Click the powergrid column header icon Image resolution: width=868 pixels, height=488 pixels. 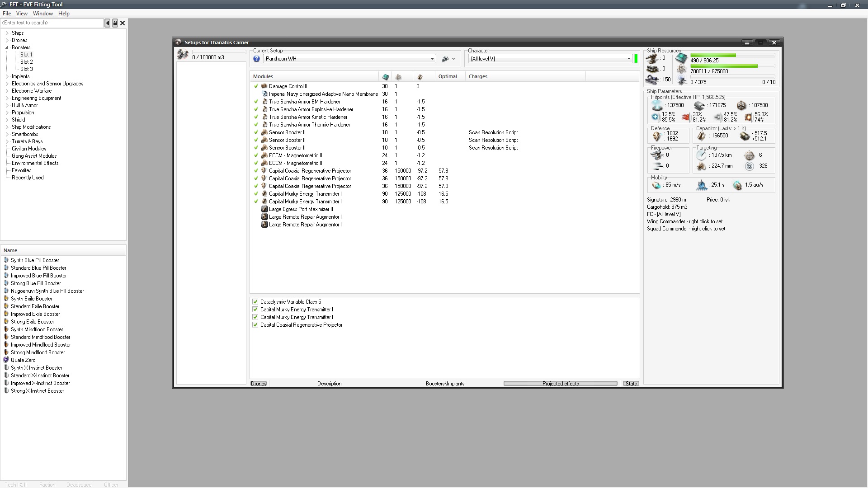[398, 77]
